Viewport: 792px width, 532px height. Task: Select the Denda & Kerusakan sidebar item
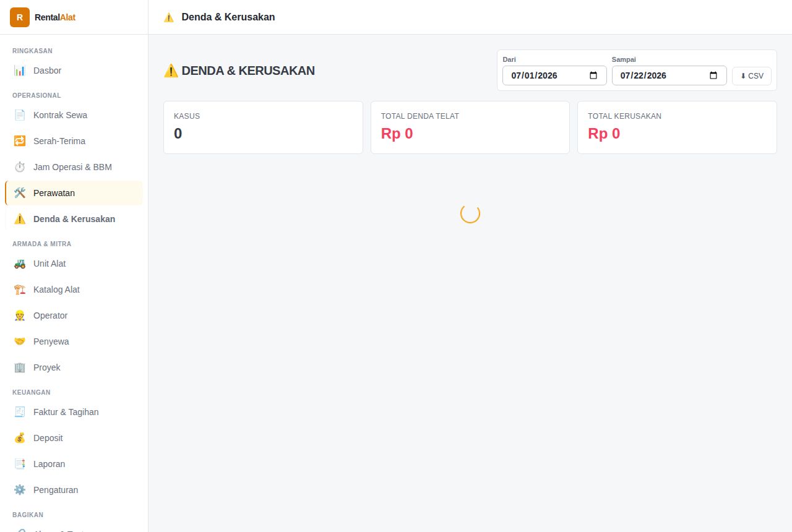click(74, 219)
